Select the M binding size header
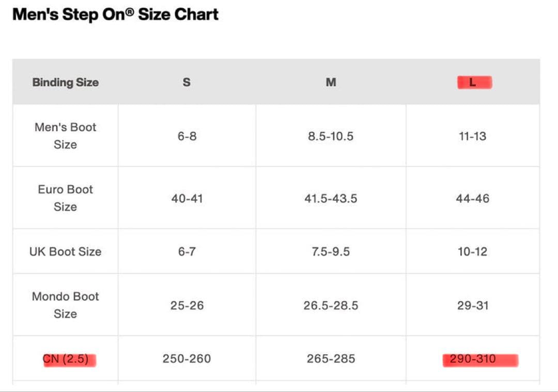This screenshot has height=392, width=558. [331, 82]
